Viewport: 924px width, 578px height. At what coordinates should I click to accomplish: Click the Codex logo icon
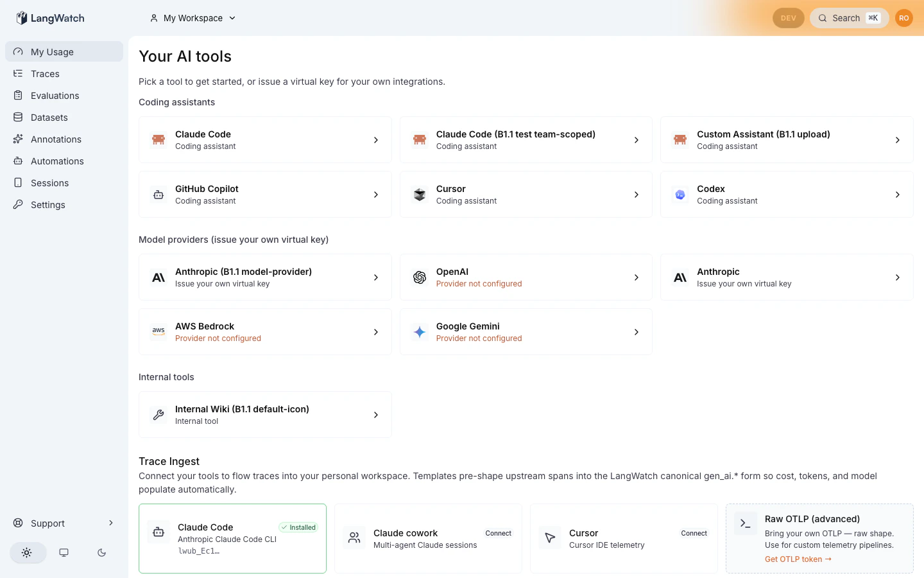point(680,195)
